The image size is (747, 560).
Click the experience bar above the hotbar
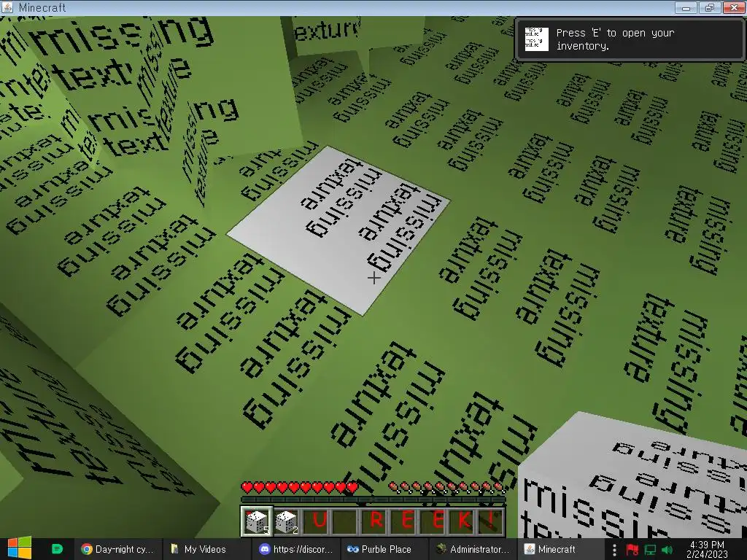point(373,499)
